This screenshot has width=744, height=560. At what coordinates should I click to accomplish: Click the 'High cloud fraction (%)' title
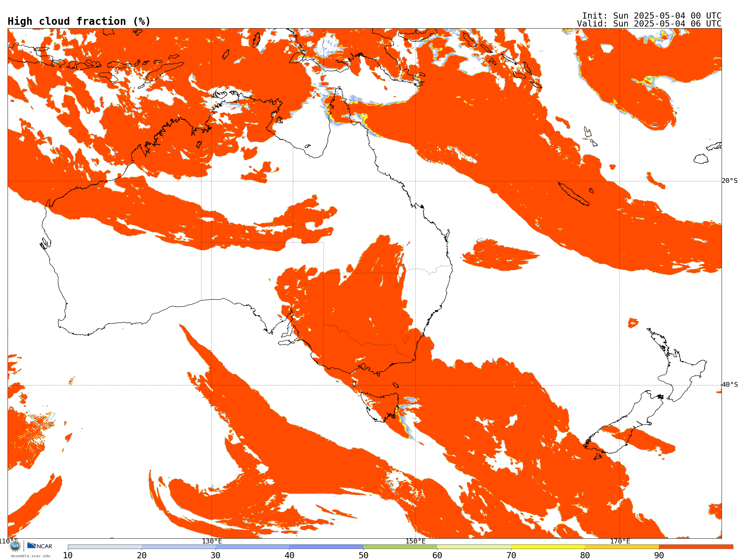(79, 21)
